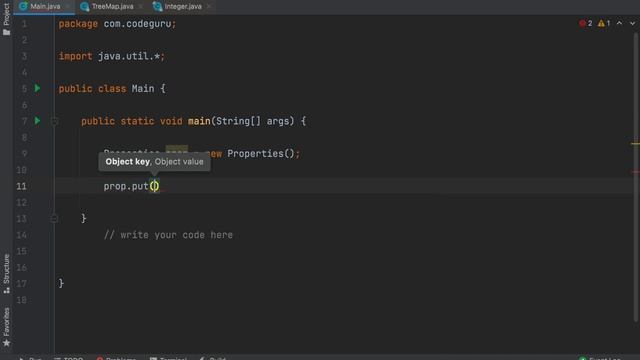The height and width of the screenshot is (360, 640).
Task: Click the 'static' keyword on line 7
Action: 137,121
